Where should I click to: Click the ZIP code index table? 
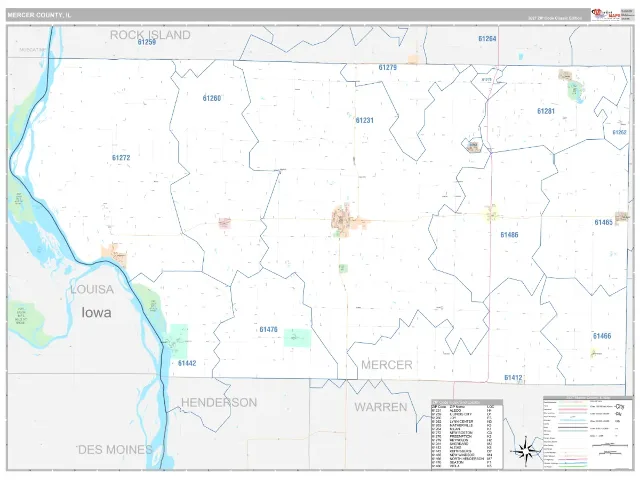tap(467, 434)
